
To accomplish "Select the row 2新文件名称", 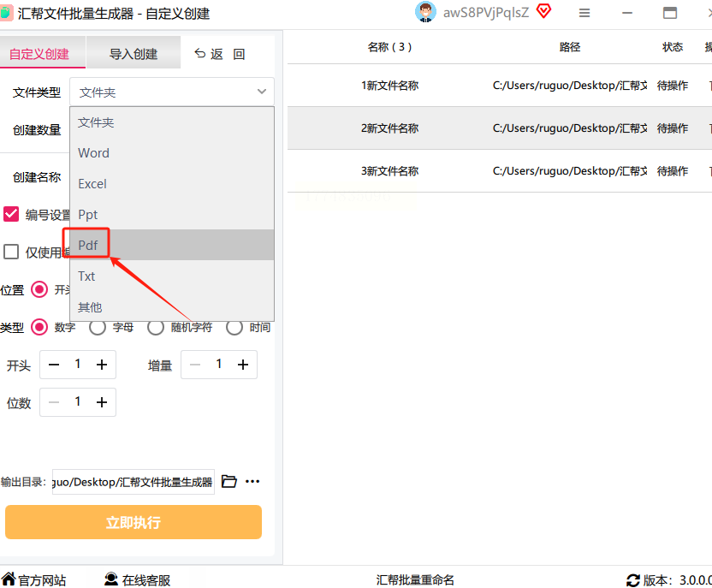I will (x=500, y=128).
